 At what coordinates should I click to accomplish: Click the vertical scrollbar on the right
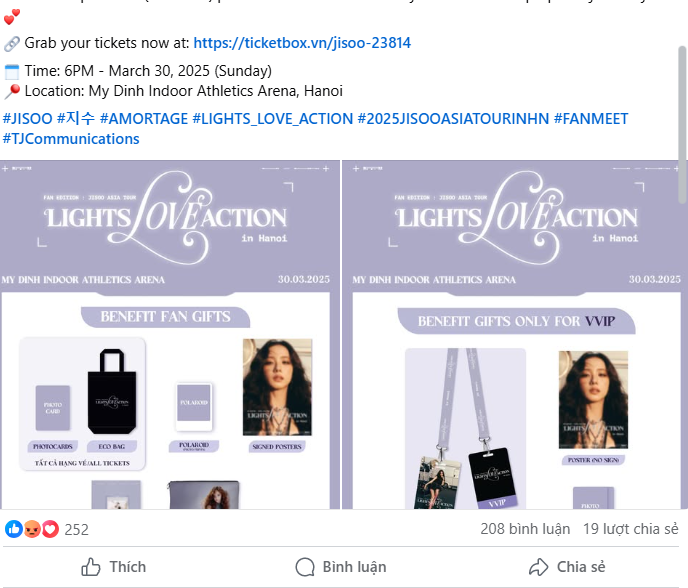click(683, 124)
